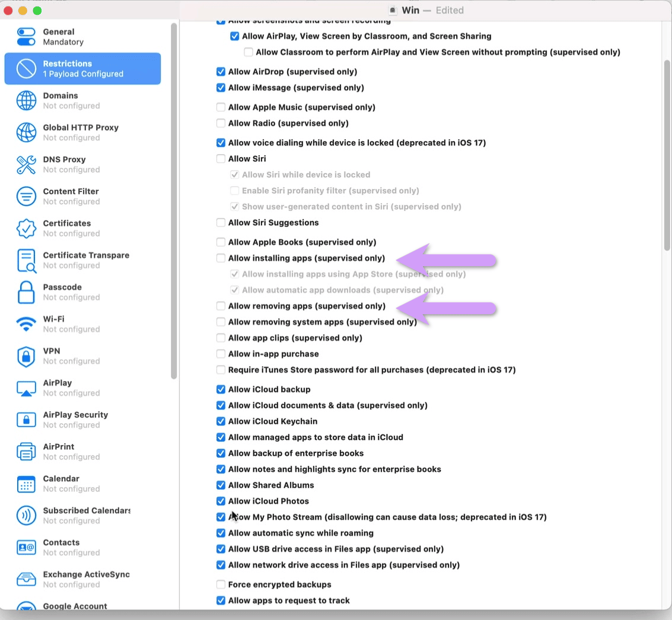Select the Calendar payload label
The height and width of the screenshot is (620, 672).
click(61, 479)
